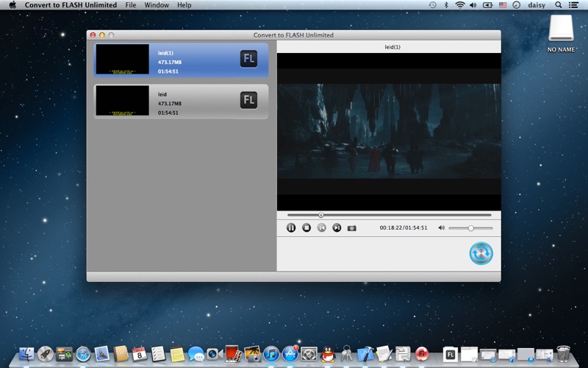This screenshot has height=368, width=588.
Task: Click the video preview area
Action: [389, 132]
